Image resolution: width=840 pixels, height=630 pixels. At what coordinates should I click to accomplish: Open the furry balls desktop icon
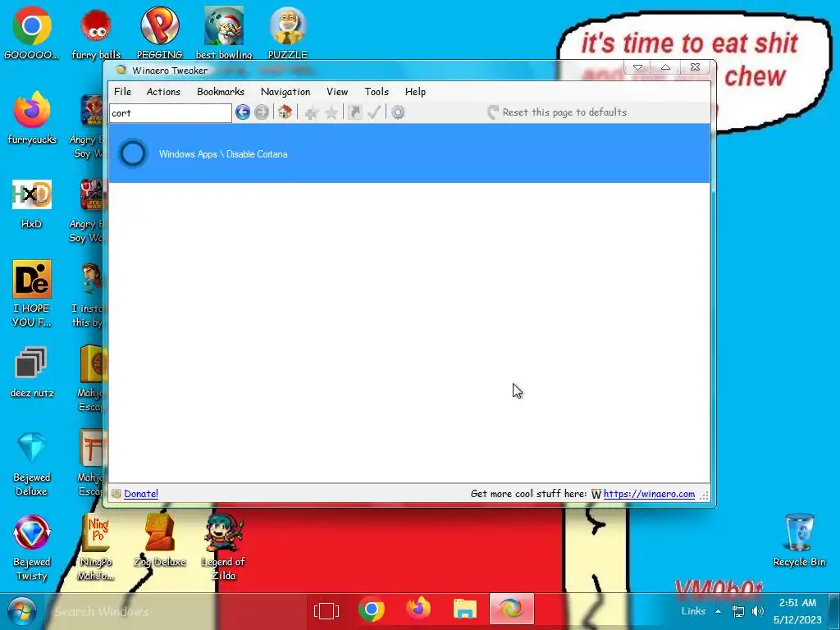[x=96, y=33]
